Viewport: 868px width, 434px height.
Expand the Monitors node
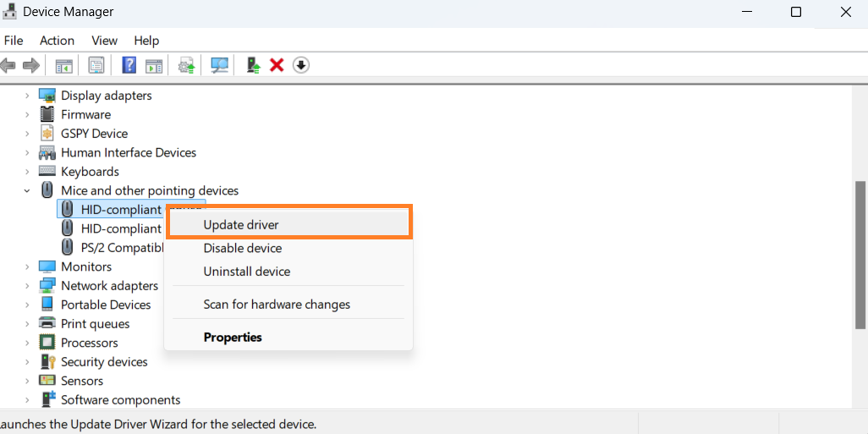26,266
